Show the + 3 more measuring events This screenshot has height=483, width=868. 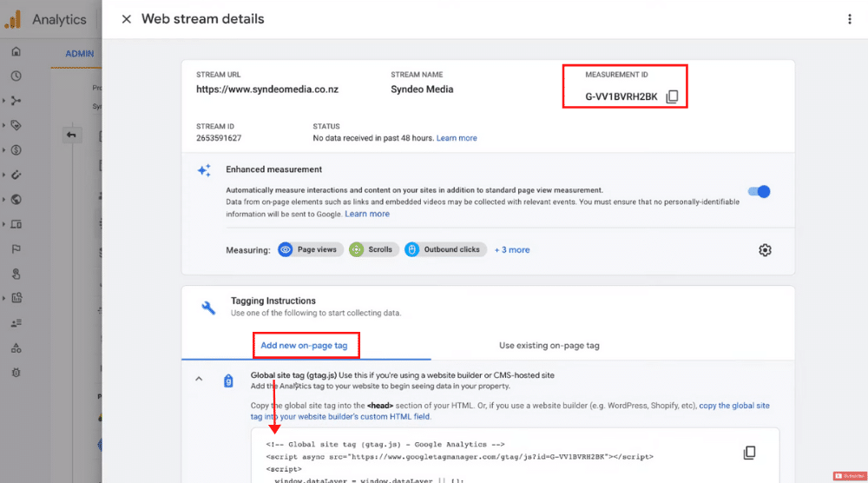point(512,250)
